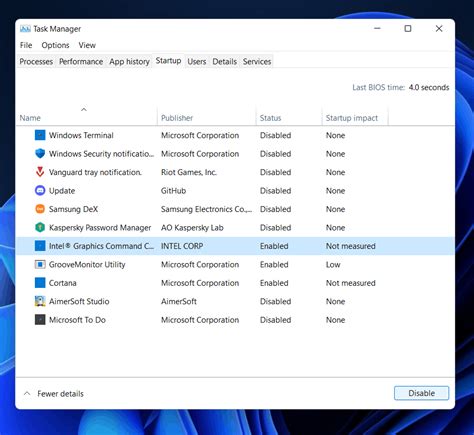This screenshot has height=435, width=474.
Task: Click the Windows Terminal app icon
Action: pyautogui.click(x=40, y=135)
